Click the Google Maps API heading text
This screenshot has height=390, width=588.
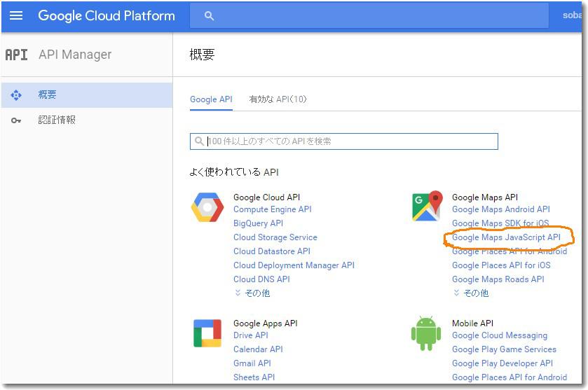[485, 197]
